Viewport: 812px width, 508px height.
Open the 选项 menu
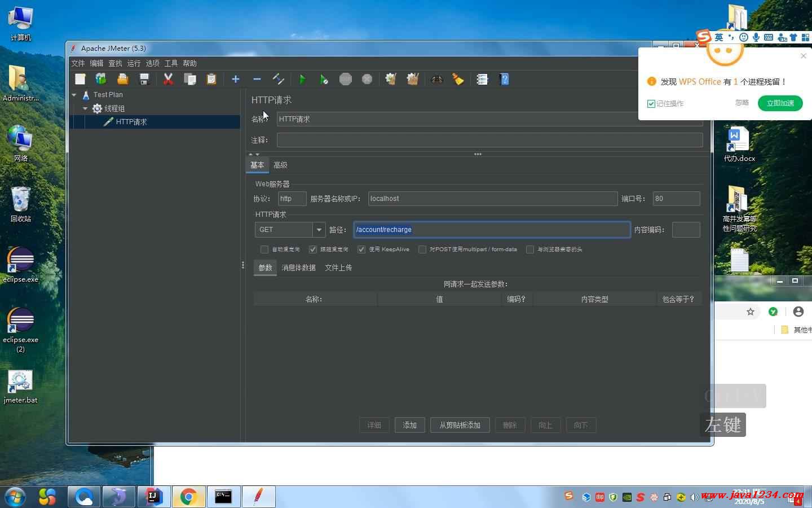click(152, 63)
